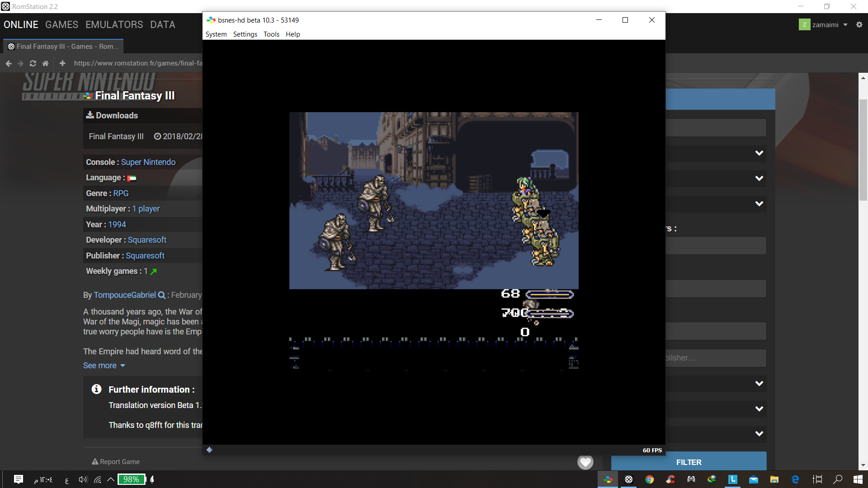The image size is (868, 488).
Task: Click the heart favorite icon
Action: 585,462
